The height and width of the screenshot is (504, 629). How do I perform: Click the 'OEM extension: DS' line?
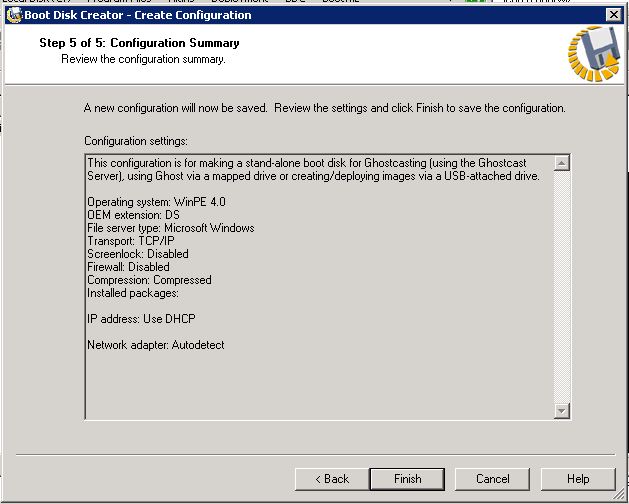point(134,215)
